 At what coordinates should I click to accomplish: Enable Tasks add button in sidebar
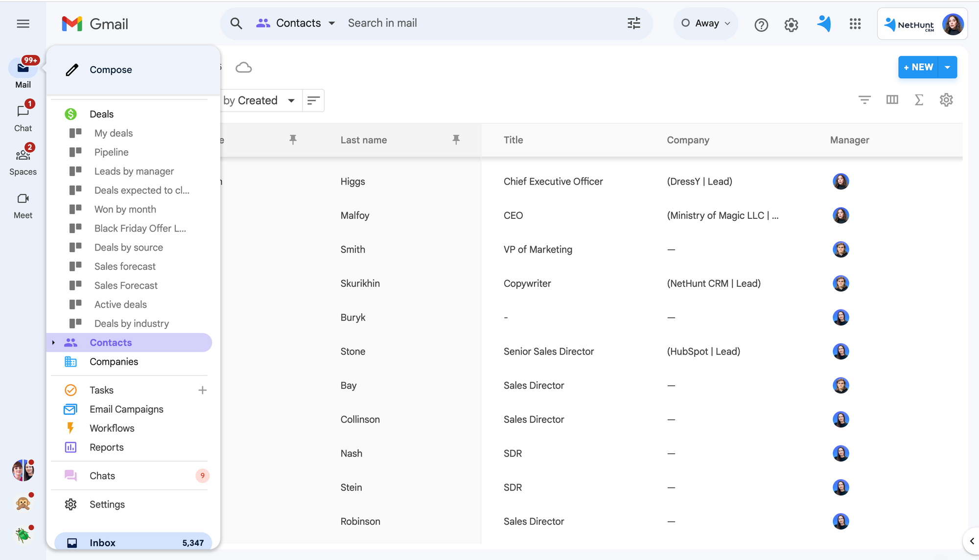pos(202,390)
